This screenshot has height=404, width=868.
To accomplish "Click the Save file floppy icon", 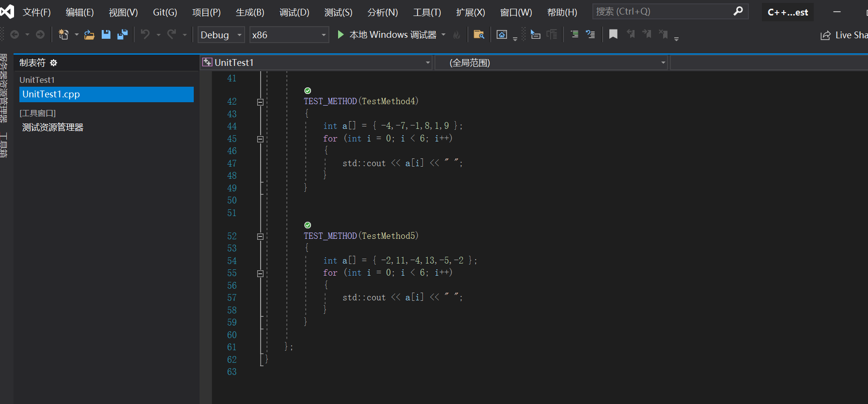I will tap(106, 34).
